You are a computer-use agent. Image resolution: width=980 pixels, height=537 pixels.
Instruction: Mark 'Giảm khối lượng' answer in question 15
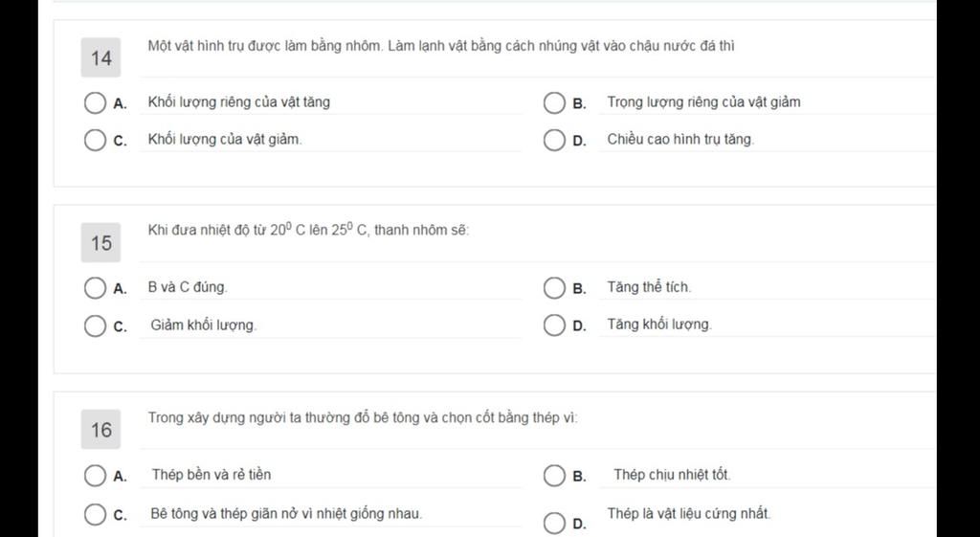[x=95, y=325]
